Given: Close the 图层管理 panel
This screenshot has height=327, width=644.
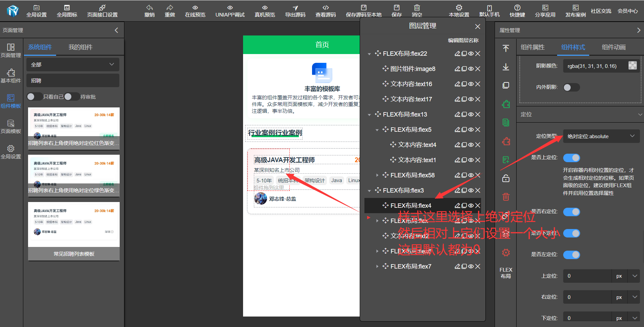Looking at the screenshot, I should 477,26.
